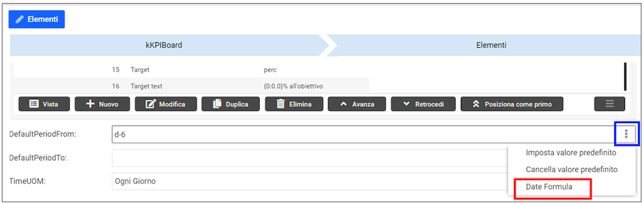
Task: Focus the DefaultPeriodFrom field containing d-6
Action: pos(364,134)
